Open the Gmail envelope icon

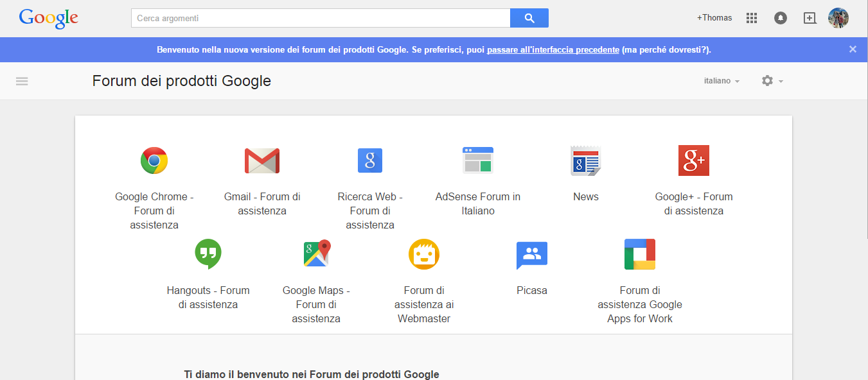262,160
